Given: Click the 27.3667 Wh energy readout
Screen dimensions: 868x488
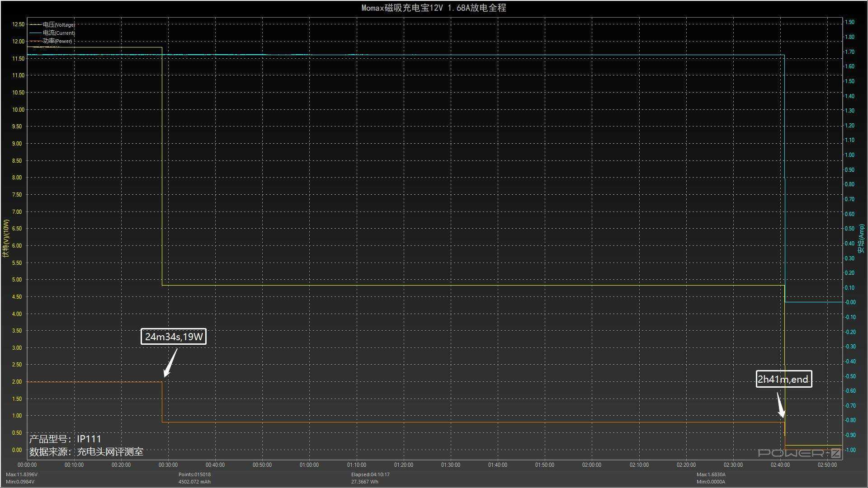Looking at the screenshot, I should pos(365,482).
